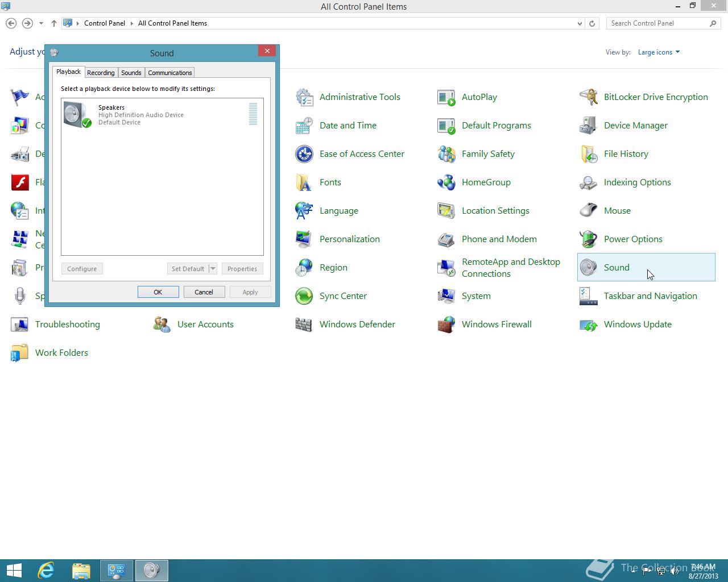Viewport: 728px width, 582px height.
Task: Open Windows Firewall icon
Action: tap(446, 325)
